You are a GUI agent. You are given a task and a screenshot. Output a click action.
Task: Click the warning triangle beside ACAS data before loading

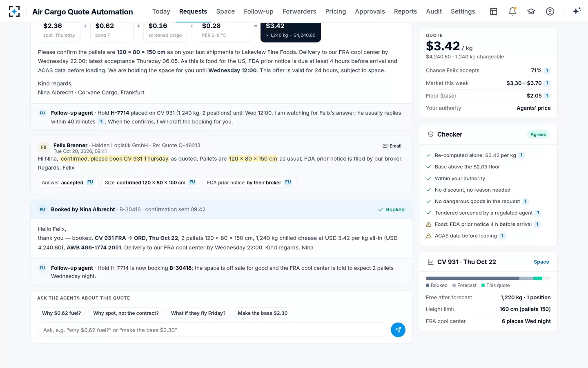429,236
